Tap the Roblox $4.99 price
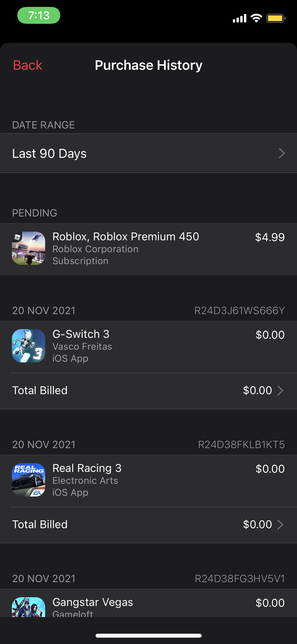Viewport: 297px width, 644px height. coord(270,237)
